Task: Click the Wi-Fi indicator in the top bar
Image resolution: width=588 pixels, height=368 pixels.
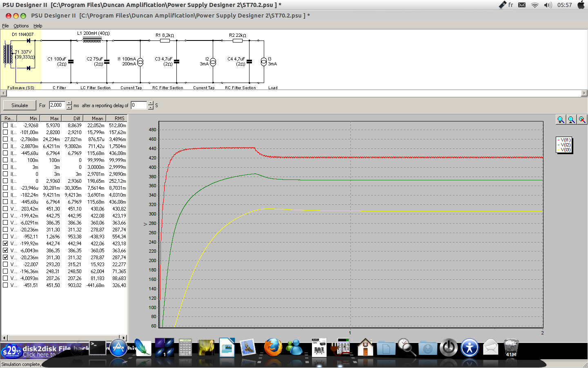Action: click(535, 5)
